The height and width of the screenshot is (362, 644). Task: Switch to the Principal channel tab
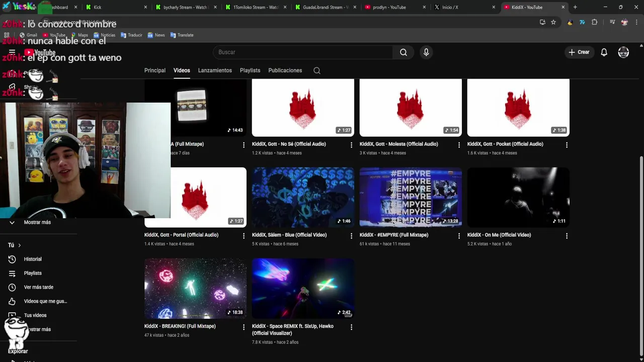[x=155, y=70]
